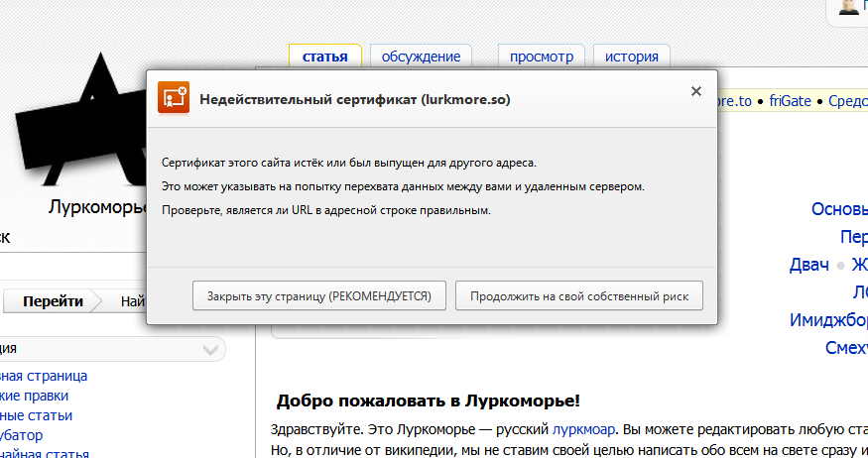
Task: Click the line 'Проверьте, является ли URL'
Action: pos(237,211)
